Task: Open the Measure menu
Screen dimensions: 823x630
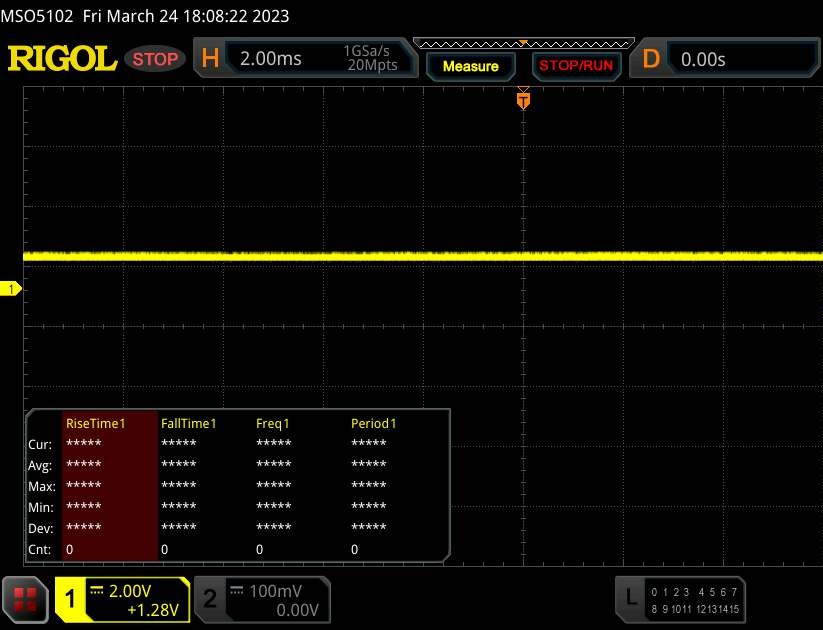Action: (470, 66)
